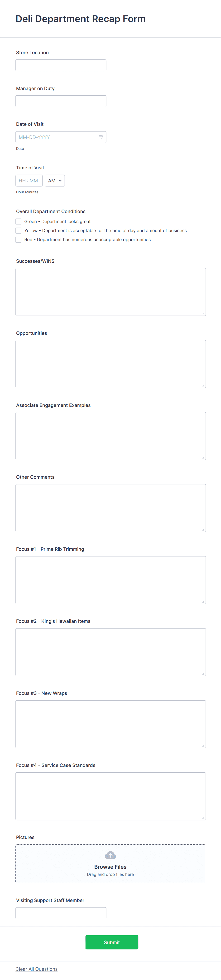Screen dimensions: 221x980
Task: Click the Submit button
Action: 111,942
